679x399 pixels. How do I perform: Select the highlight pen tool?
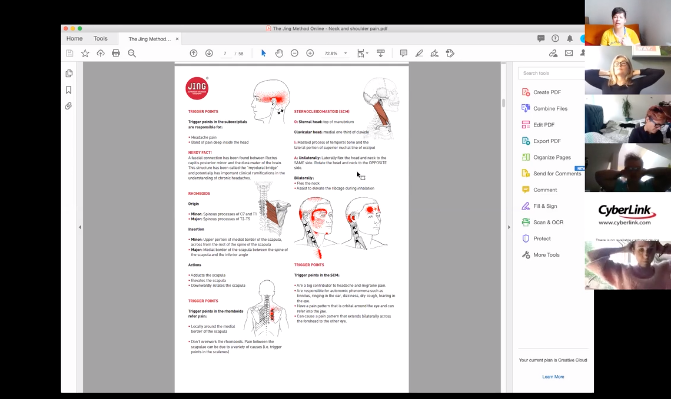[x=419, y=53]
